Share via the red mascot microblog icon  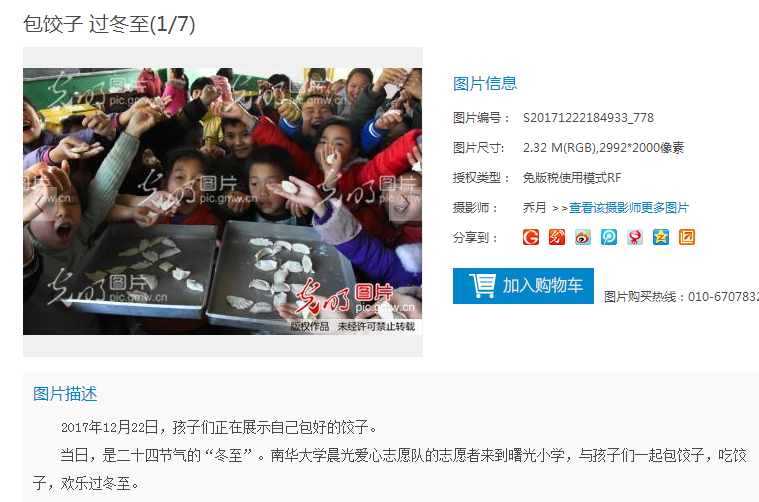click(635, 237)
